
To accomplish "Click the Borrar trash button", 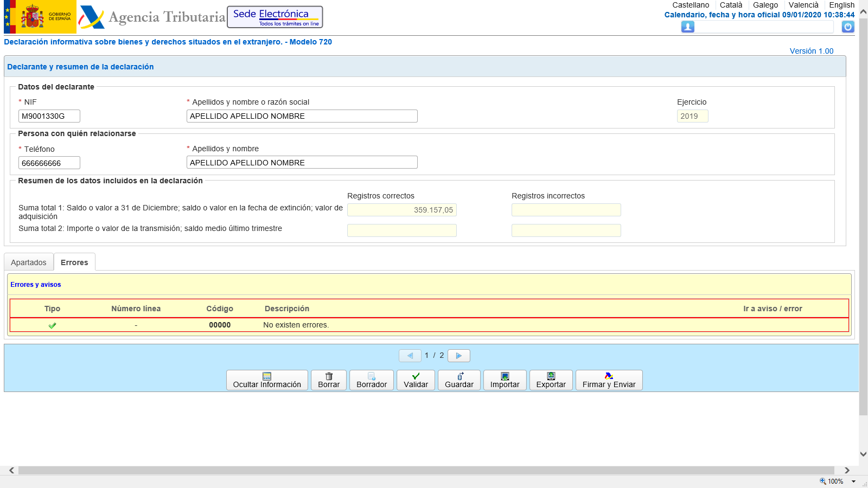I will point(329,380).
